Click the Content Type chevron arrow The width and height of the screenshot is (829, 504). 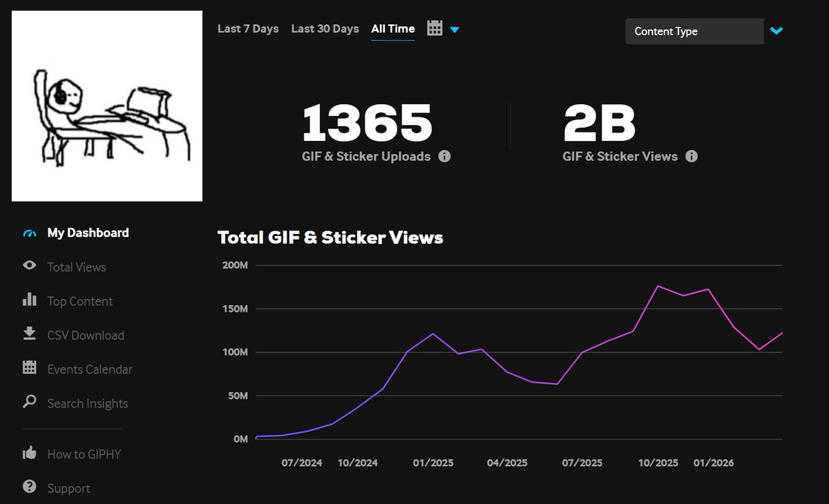click(776, 31)
